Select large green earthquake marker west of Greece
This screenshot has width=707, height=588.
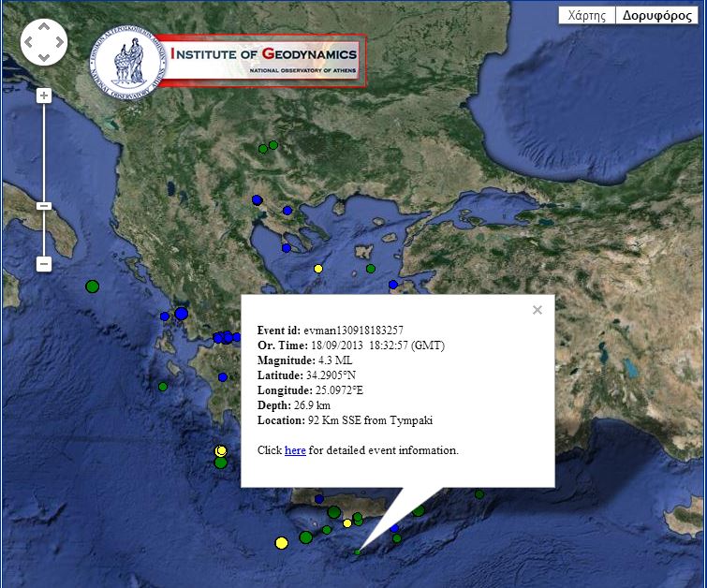pos(92,286)
